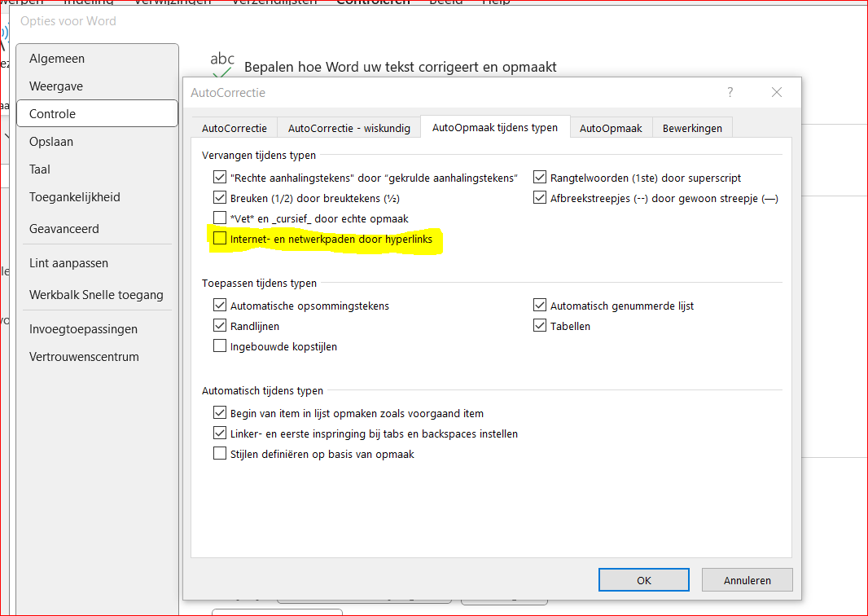The image size is (868, 616).
Task: Select Weergave in Word options sidebar
Action: [98, 86]
